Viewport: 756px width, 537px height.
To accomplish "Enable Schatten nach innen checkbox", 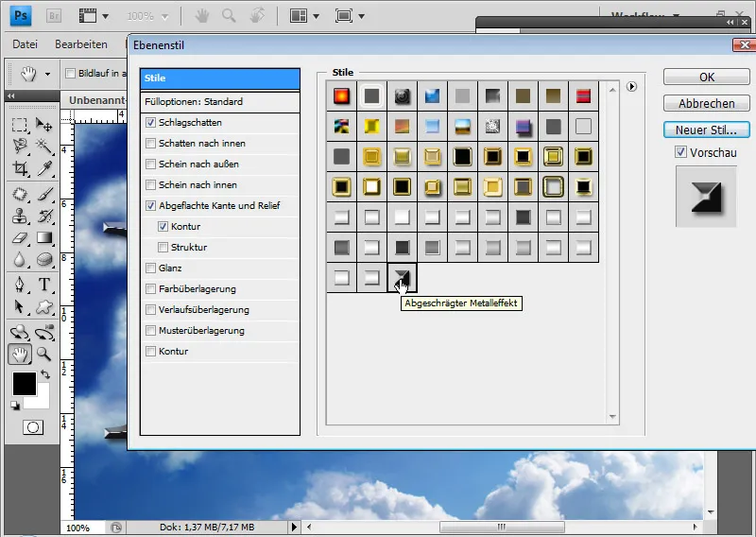I will (151, 144).
